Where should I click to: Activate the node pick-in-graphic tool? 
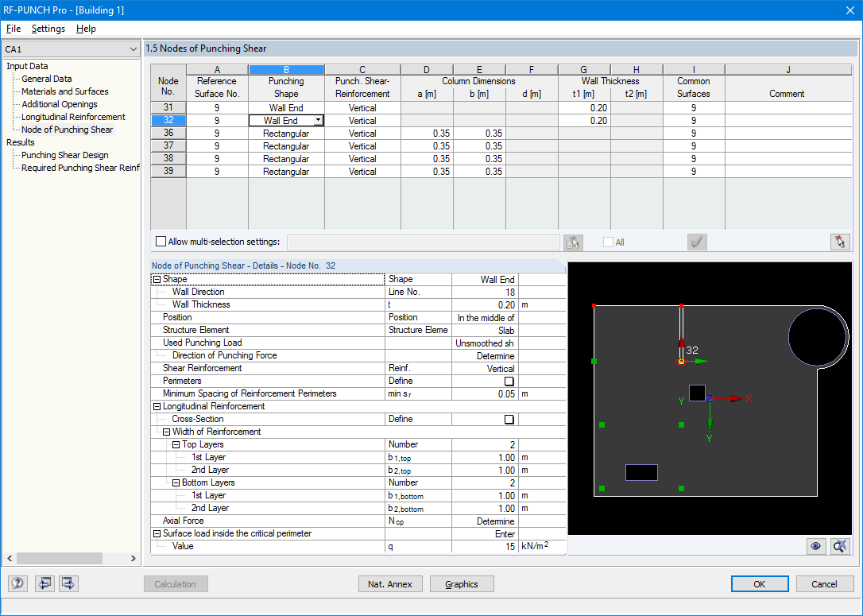tap(840, 242)
